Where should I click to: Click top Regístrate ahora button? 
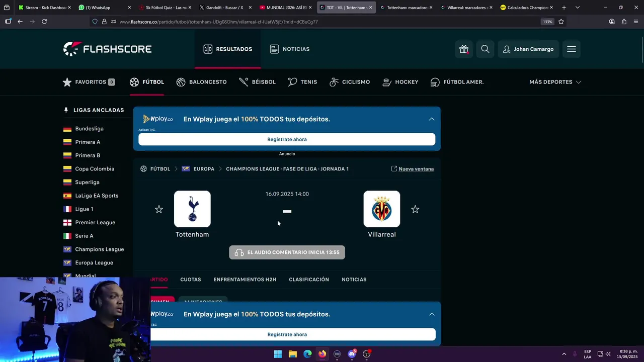(287, 139)
